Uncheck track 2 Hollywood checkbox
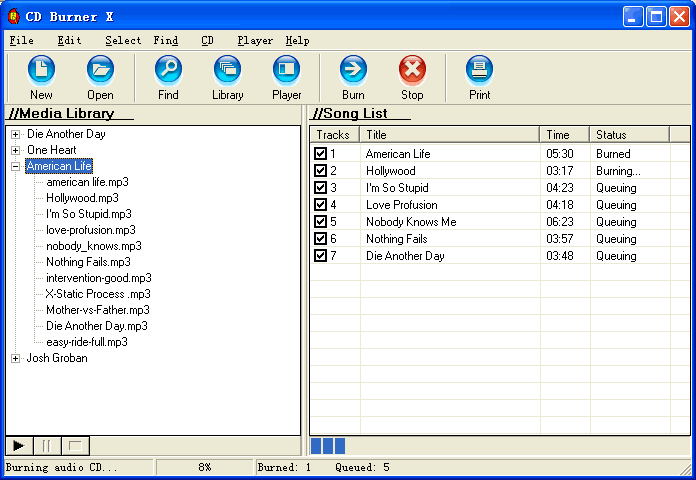696x480 pixels. (320, 171)
